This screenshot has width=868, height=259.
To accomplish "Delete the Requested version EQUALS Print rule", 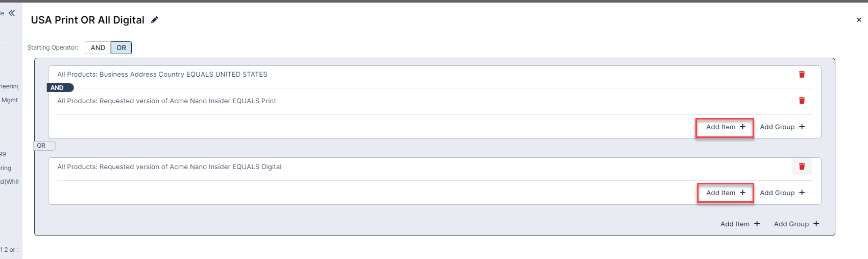I will tap(802, 101).
